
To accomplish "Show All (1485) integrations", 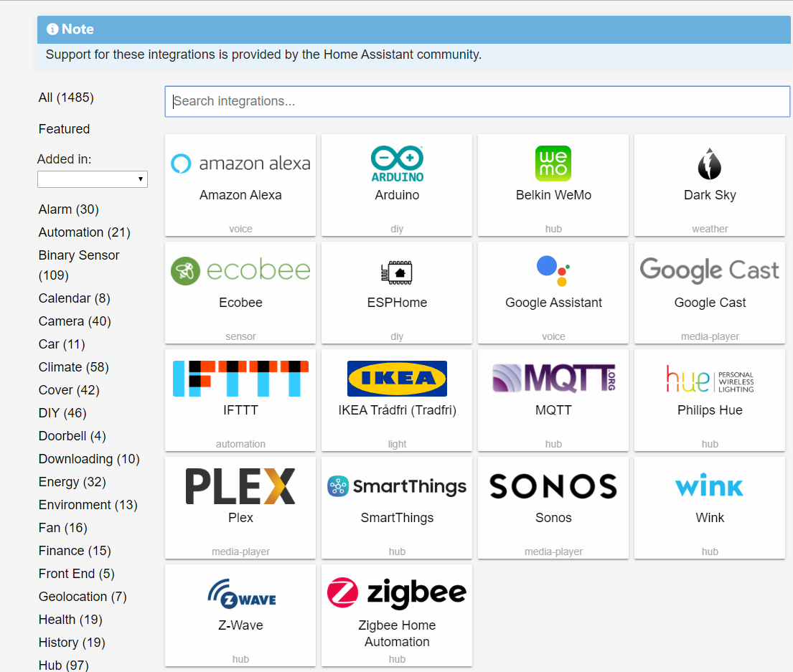I will (66, 98).
